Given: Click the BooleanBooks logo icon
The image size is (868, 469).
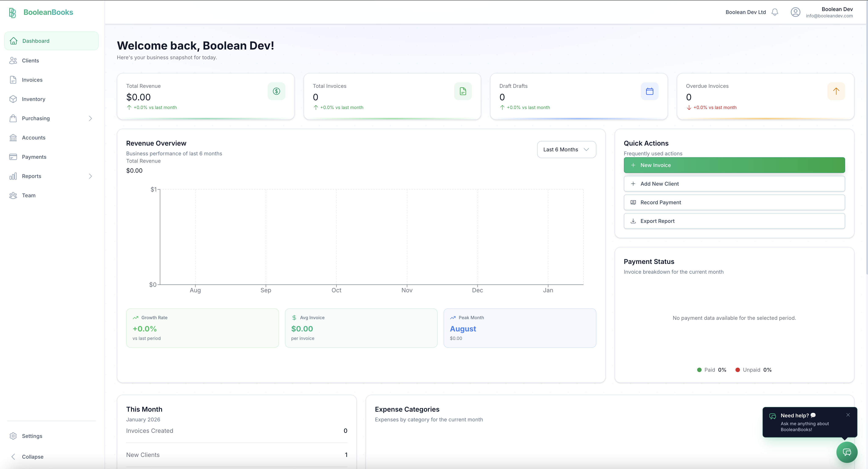Looking at the screenshot, I should coord(12,12).
